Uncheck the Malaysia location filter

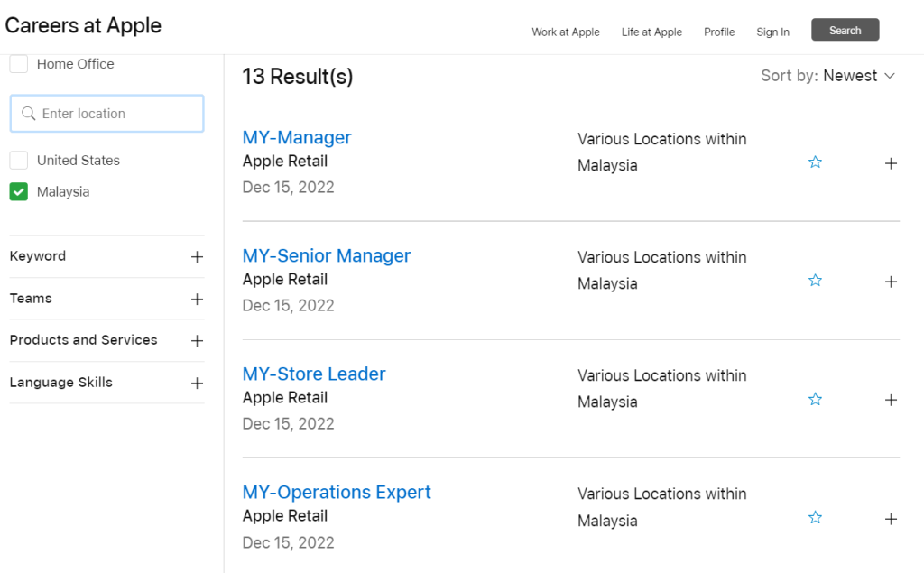coord(19,192)
